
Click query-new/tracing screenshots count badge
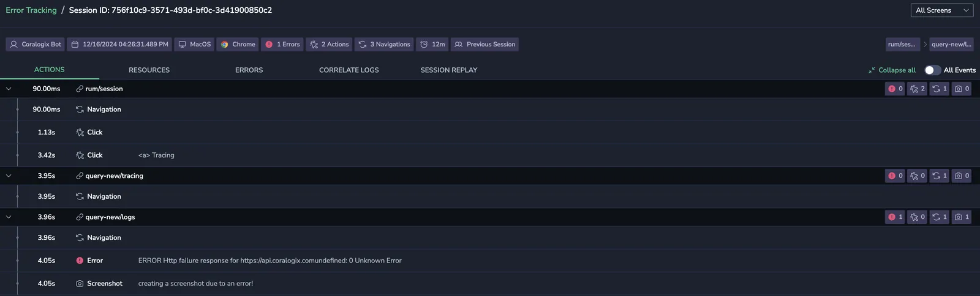click(962, 176)
